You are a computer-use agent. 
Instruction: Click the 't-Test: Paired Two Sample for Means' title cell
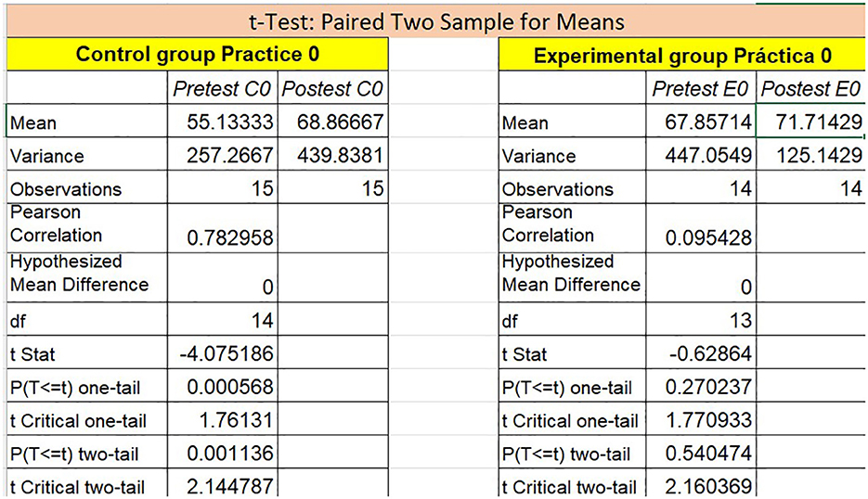point(438,20)
